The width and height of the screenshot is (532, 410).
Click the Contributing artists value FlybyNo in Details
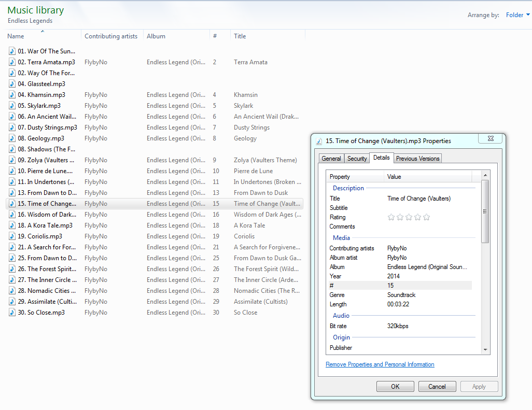pos(397,249)
